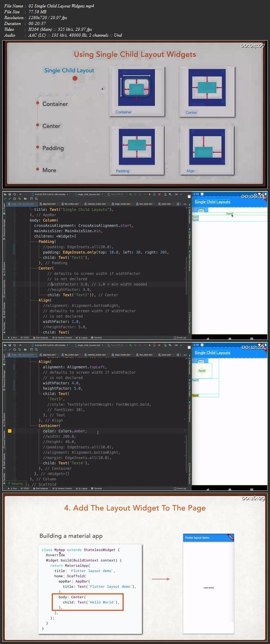The height and width of the screenshot is (644, 270).
Task: Click amber Text4 widget in 00:12:22 emulator
Action: tap(195, 396)
